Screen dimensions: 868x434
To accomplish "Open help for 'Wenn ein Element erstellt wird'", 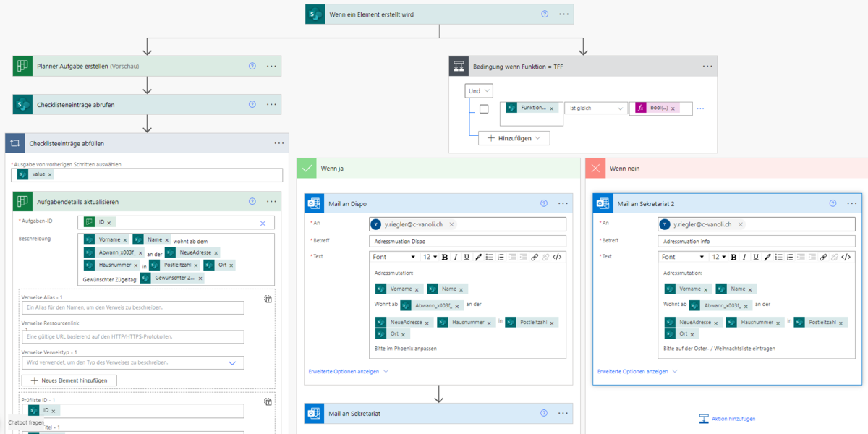I will coord(545,14).
